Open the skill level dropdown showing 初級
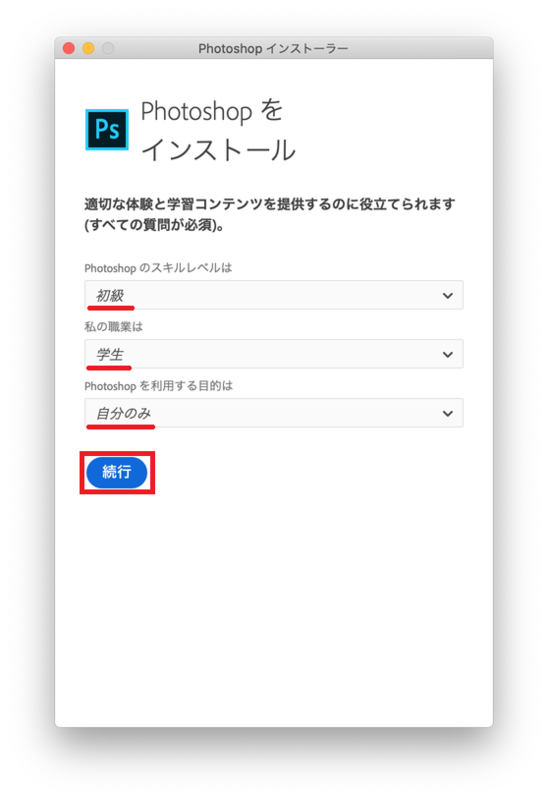The height and width of the screenshot is (800, 548). click(x=274, y=295)
